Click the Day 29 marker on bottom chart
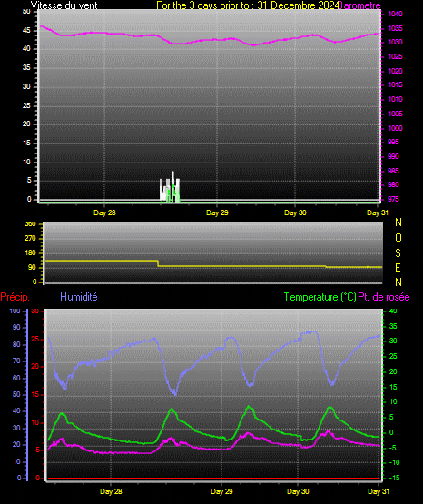 tap(221, 491)
